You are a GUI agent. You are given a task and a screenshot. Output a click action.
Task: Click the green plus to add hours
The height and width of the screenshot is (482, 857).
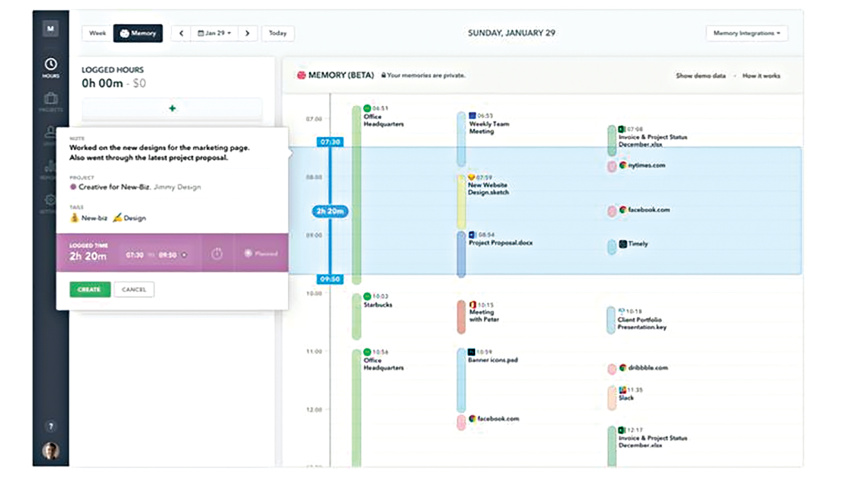(172, 108)
